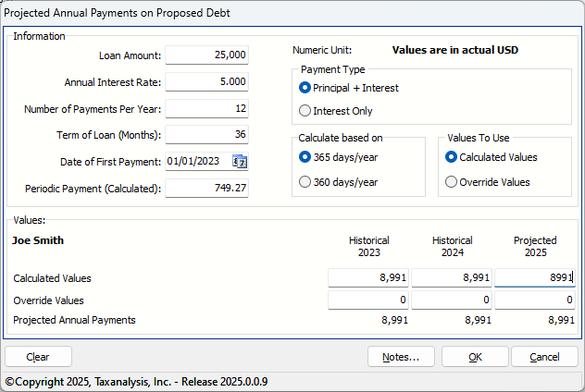Image resolution: width=585 pixels, height=392 pixels.
Task: Click the Projected 2025 column header
Action: [x=535, y=246]
